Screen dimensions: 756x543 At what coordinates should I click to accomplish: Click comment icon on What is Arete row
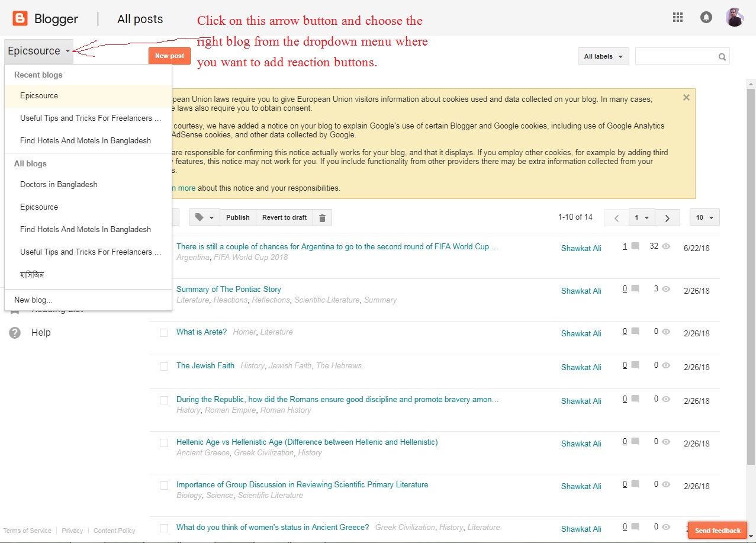click(635, 332)
